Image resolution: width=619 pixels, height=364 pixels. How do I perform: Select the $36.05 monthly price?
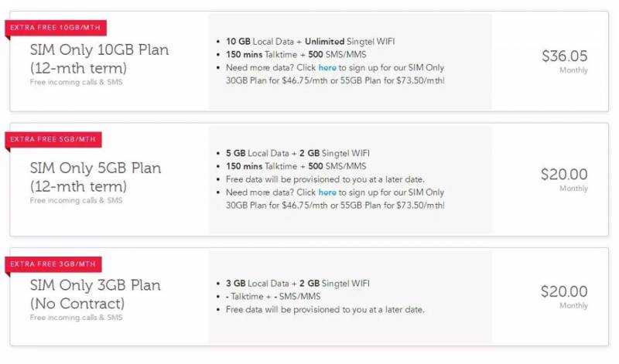564,56
